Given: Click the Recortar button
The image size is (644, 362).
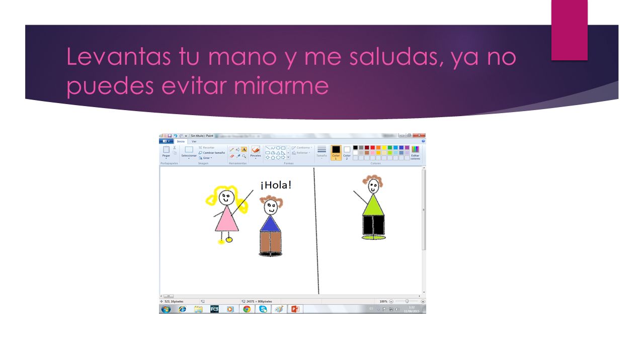Looking at the screenshot, I should (x=206, y=147).
